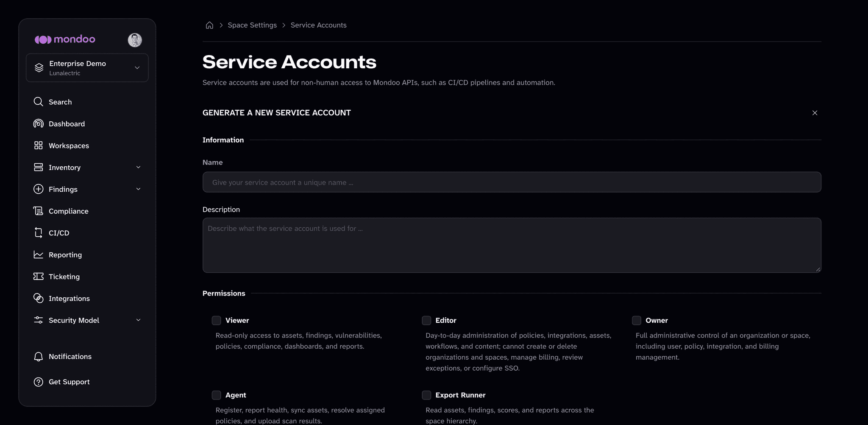Expand the Inventory submenu chevron
Screen dimensions: 868x425
[x=138, y=167]
